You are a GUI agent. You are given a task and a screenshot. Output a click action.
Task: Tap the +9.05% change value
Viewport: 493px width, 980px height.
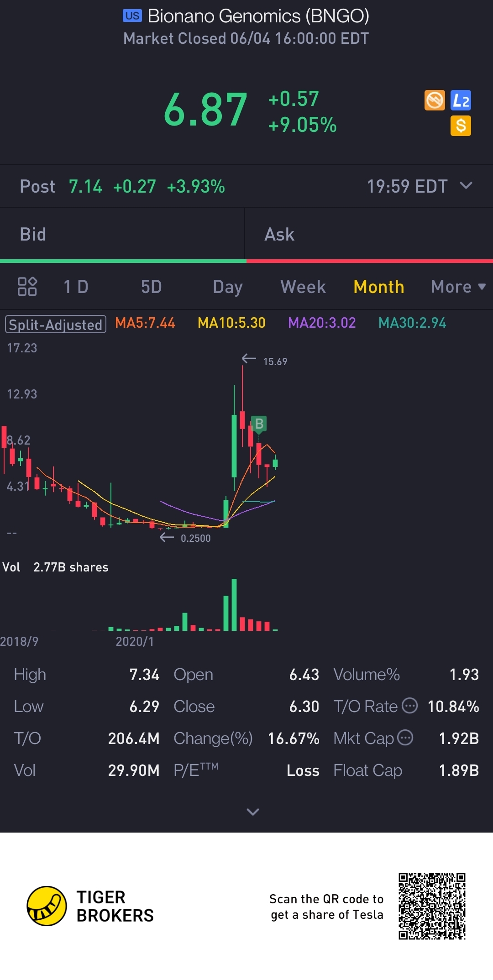[x=302, y=125]
